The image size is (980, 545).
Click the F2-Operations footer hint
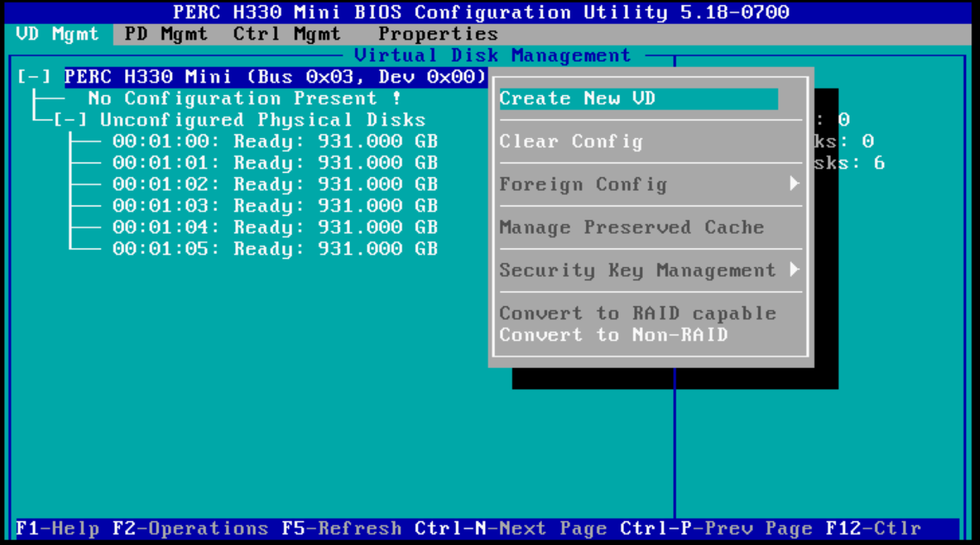point(190,529)
